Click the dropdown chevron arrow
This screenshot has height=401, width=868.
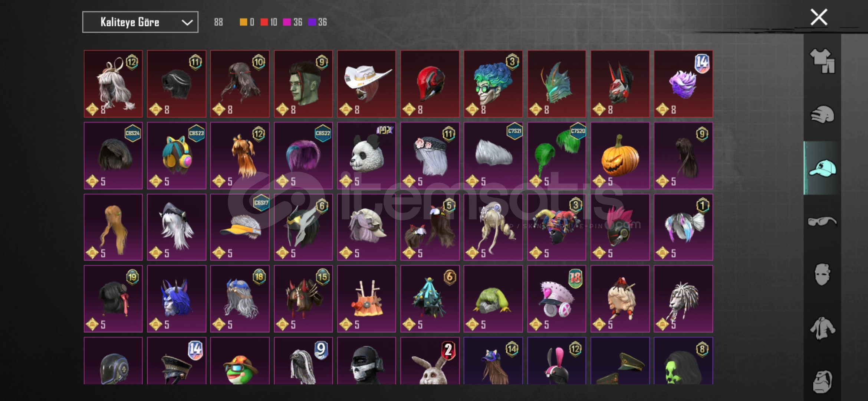(x=187, y=23)
